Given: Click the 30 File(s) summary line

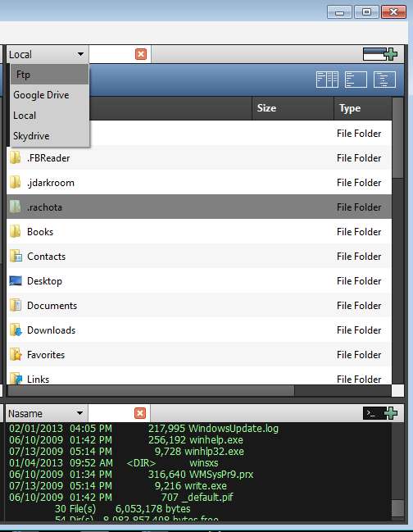Looking at the screenshot, I should point(122,508).
